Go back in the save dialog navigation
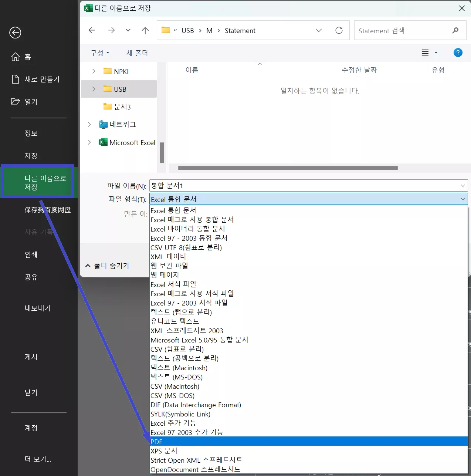 pos(92,30)
